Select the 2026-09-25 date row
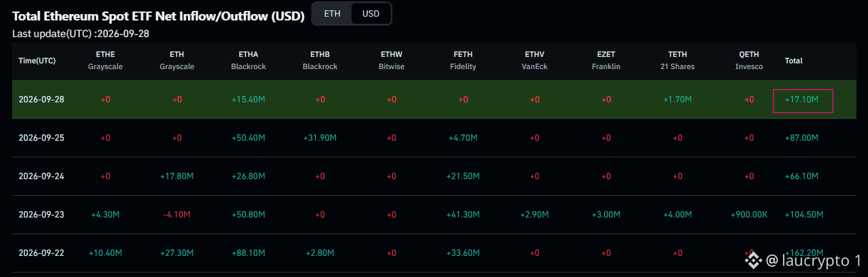 434,138
